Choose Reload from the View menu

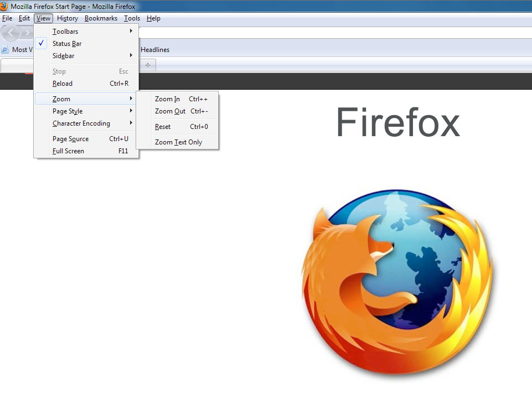pyautogui.click(x=86, y=84)
